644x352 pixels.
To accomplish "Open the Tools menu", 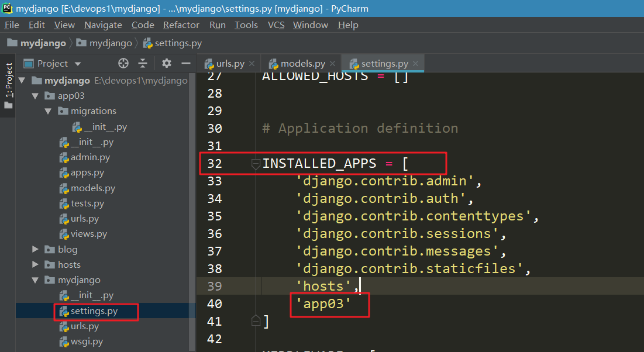I will pyautogui.click(x=246, y=25).
